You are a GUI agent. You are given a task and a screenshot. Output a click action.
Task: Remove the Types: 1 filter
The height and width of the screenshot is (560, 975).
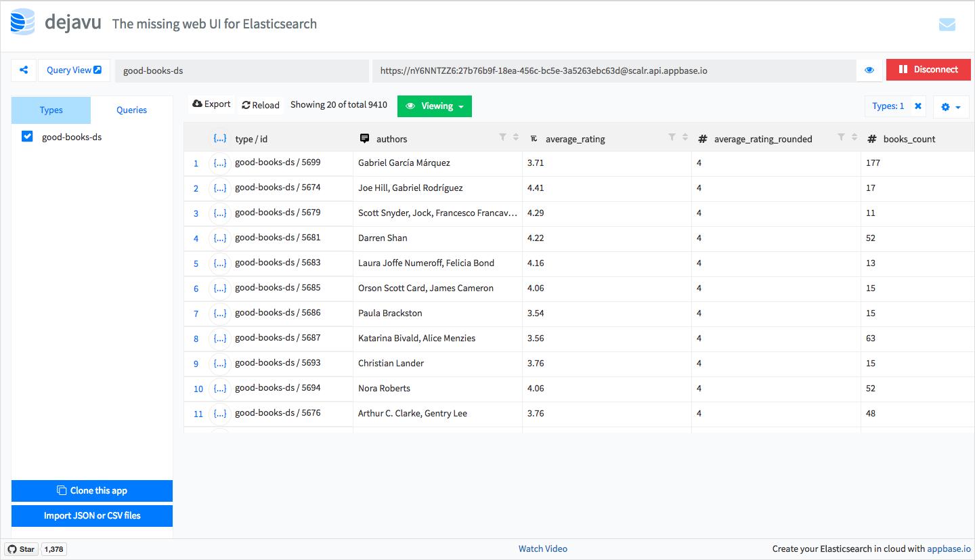[917, 106]
